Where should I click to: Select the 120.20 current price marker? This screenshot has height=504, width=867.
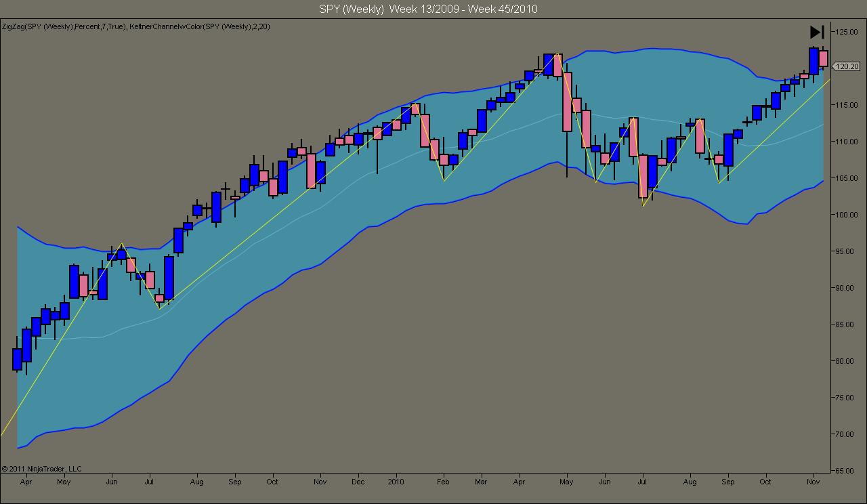click(847, 66)
